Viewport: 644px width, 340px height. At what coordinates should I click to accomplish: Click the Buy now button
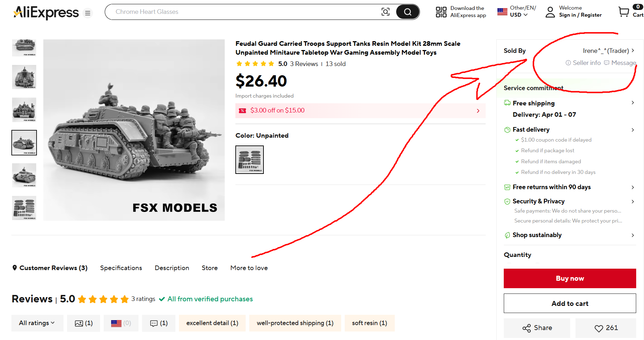point(569,279)
